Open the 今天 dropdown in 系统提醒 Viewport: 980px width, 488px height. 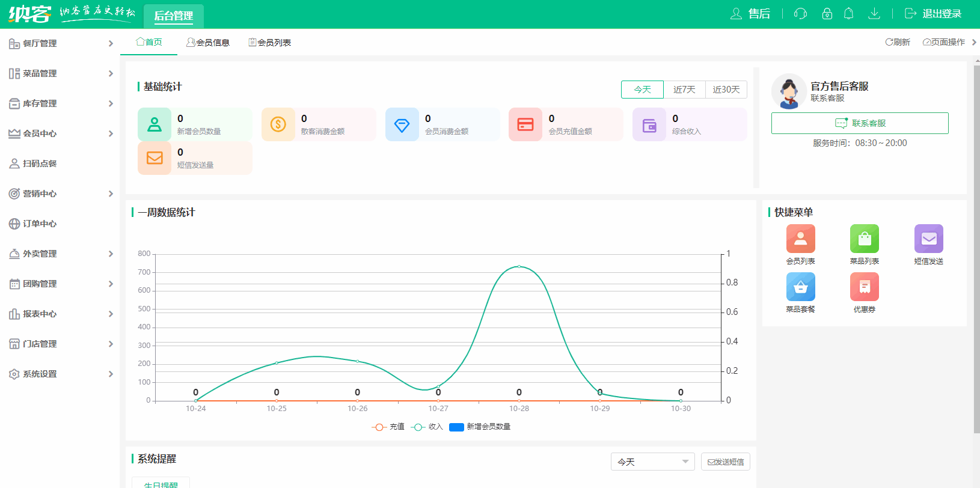(x=652, y=462)
